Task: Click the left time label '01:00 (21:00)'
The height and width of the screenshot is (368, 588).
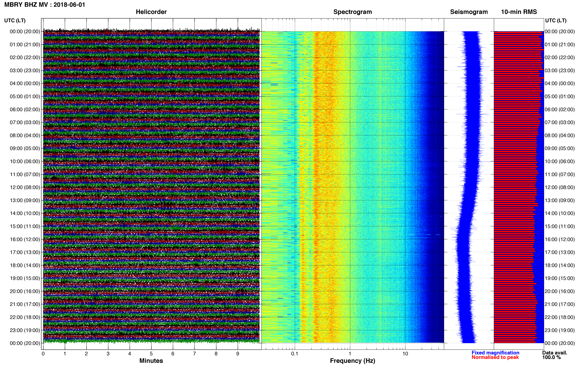Action: pos(25,45)
